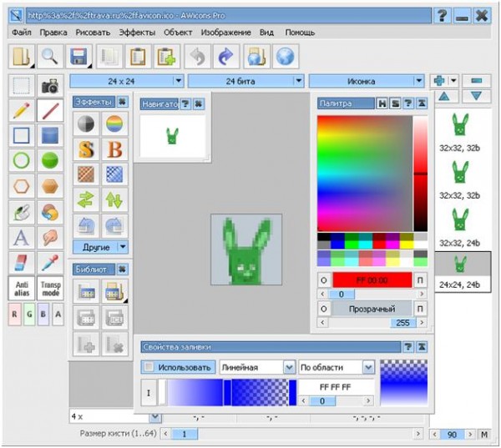Screen dimensions: 501x448
Task: Open the Эффекты menu
Action: point(137,33)
